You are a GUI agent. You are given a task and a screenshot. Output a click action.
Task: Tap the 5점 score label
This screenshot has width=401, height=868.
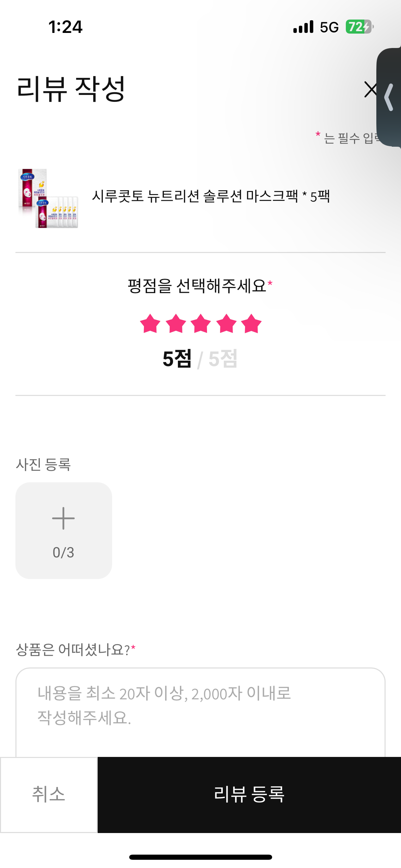(x=177, y=359)
